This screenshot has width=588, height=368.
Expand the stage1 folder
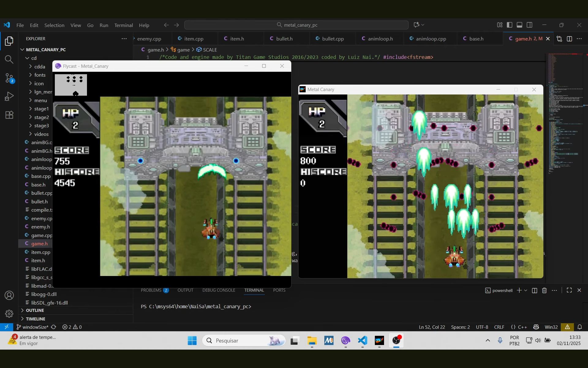point(41,109)
